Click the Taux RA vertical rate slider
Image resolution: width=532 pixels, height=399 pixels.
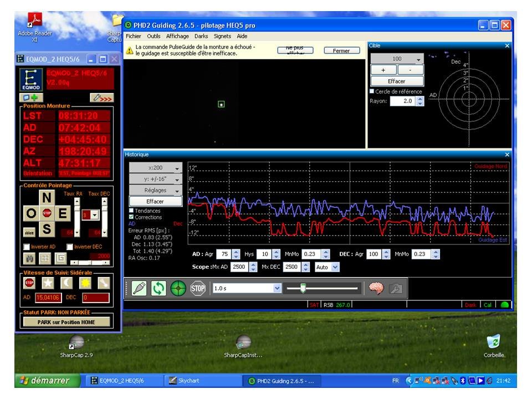(x=77, y=217)
